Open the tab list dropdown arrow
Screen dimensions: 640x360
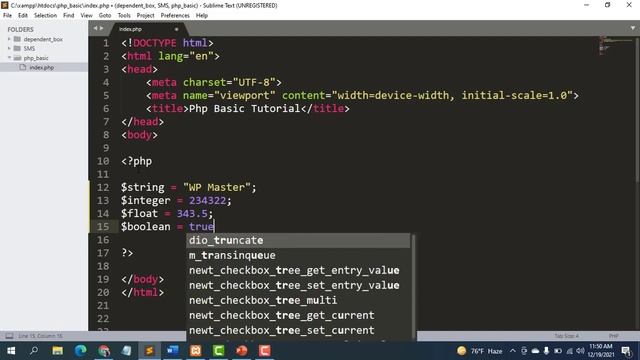[x=633, y=28]
